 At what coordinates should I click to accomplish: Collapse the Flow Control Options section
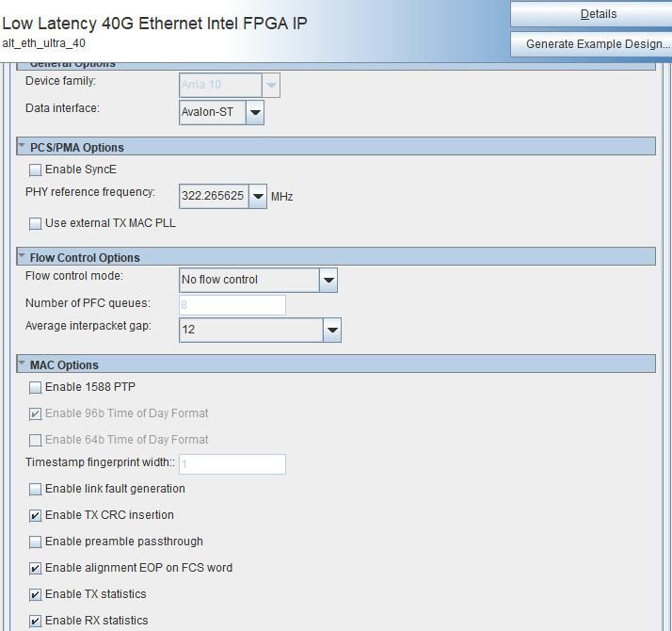tap(22, 256)
